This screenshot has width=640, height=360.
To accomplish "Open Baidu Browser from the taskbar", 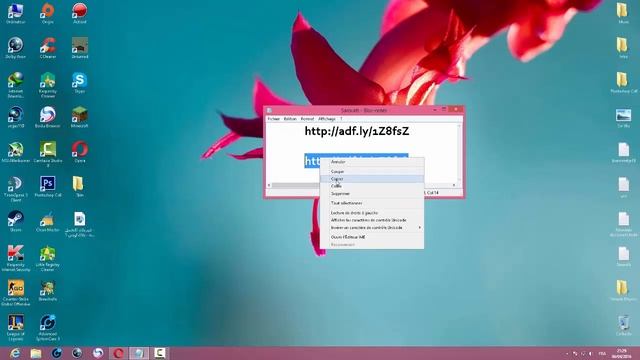I will 98,353.
